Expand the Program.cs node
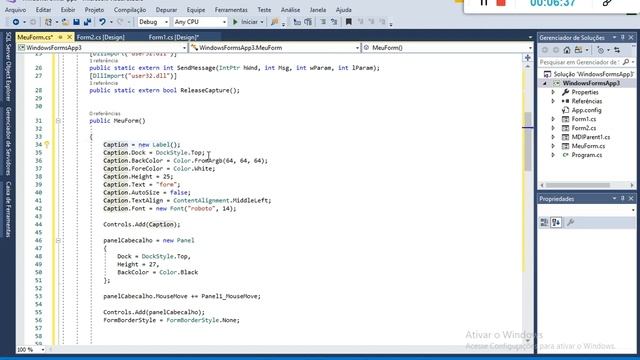 point(553,155)
